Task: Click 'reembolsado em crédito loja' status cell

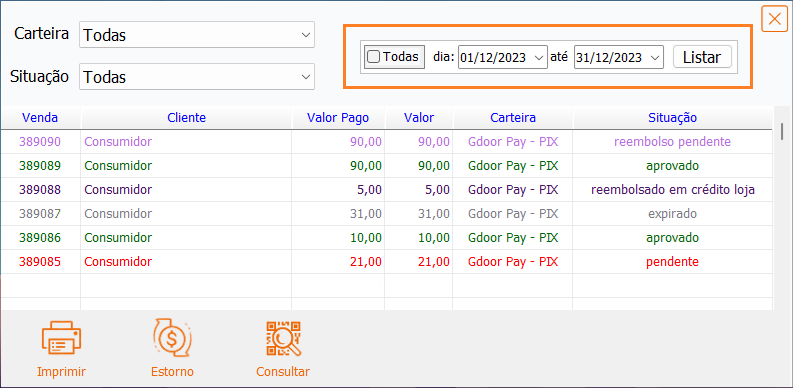Action: 673,190
